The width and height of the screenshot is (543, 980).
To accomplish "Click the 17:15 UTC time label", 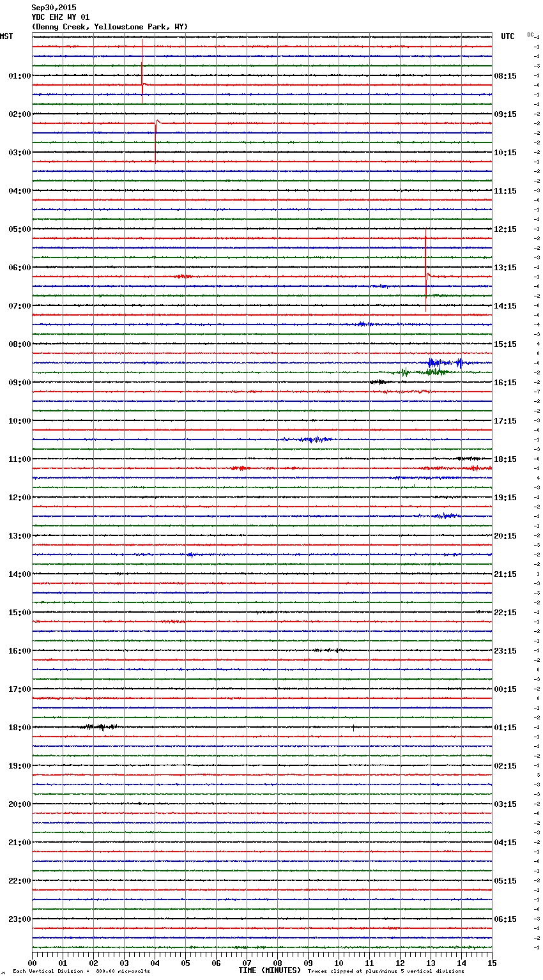I will pyautogui.click(x=505, y=421).
